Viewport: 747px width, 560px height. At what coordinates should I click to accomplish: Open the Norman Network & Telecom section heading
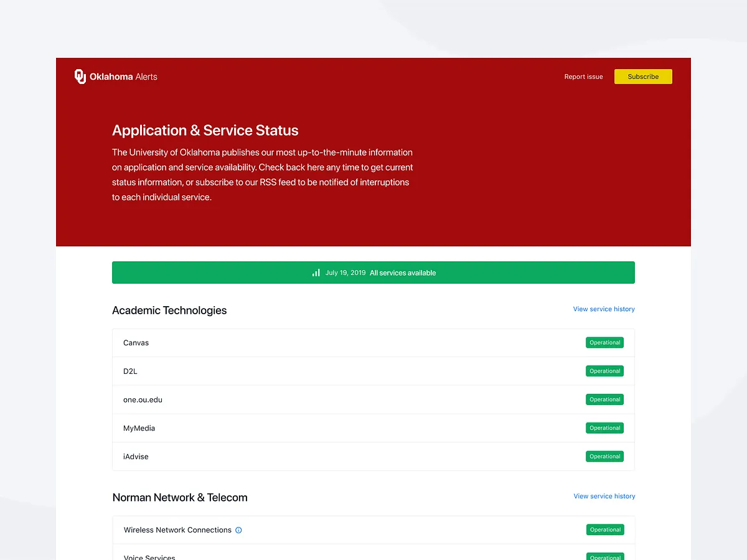point(179,497)
